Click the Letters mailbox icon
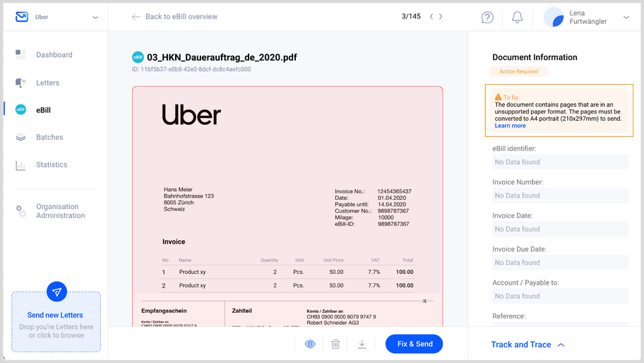 [20, 83]
